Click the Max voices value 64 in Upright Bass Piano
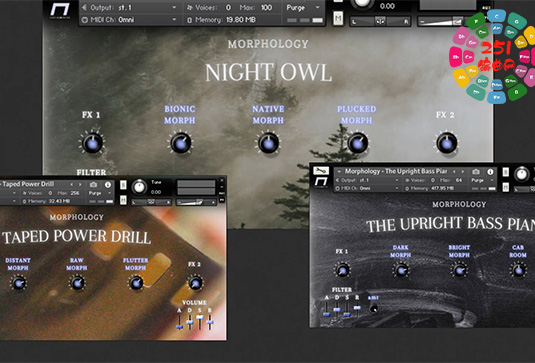This screenshot has width=535, height=363. click(x=459, y=180)
